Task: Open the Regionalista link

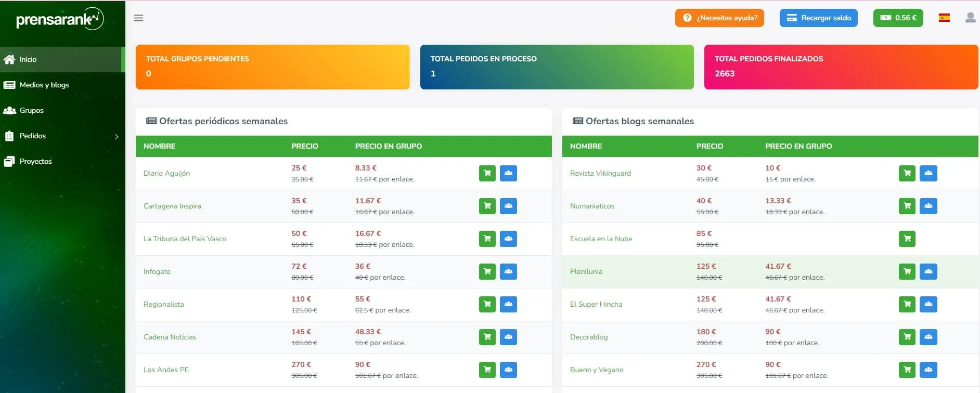Action: pyautogui.click(x=164, y=304)
